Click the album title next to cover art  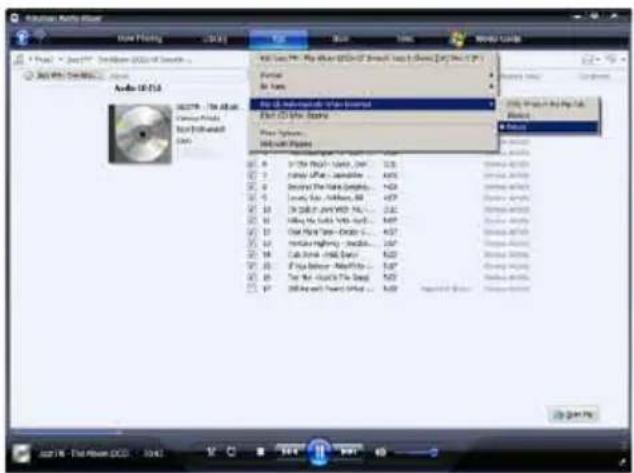208,107
